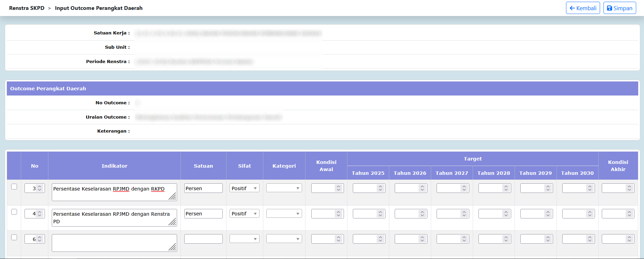
Task: Tick checkbox for indicator row 3
Action: coord(14,186)
